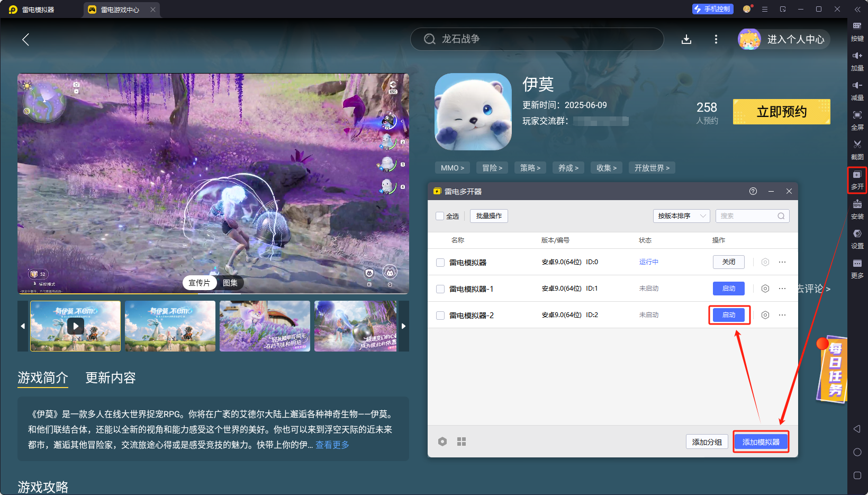Image resolution: width=868 pixels, height=495 pixels.
Task: Click the user avatar icon in title bar
Action: (x=747, y=9)
